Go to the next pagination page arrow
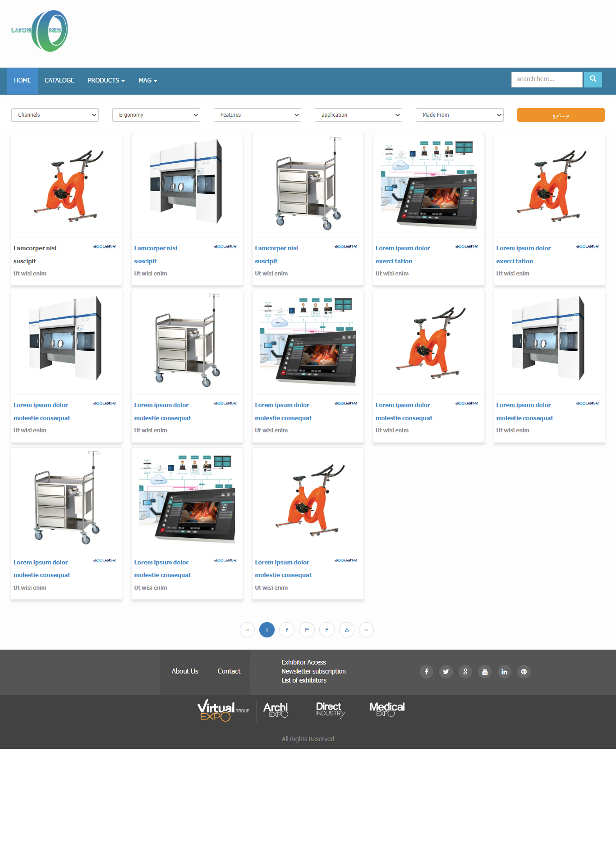The width and height of the screenshot is (616, 857). pyautogui.click(x=366, y=630)
